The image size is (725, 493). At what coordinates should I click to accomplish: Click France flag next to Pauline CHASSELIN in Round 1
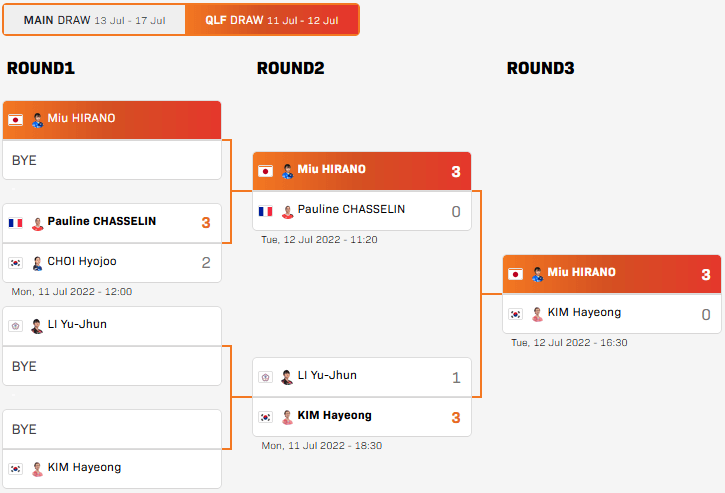(16, 223)
